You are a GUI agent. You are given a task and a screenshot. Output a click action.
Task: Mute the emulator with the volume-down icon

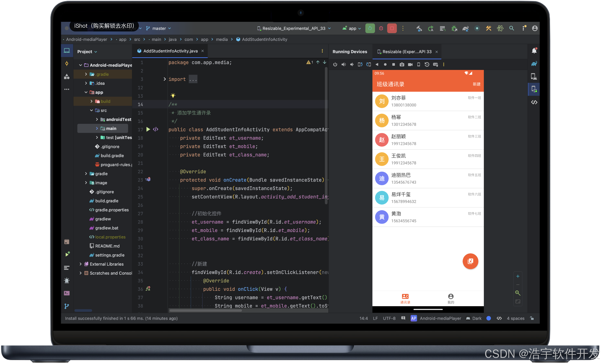click(352, 64)
